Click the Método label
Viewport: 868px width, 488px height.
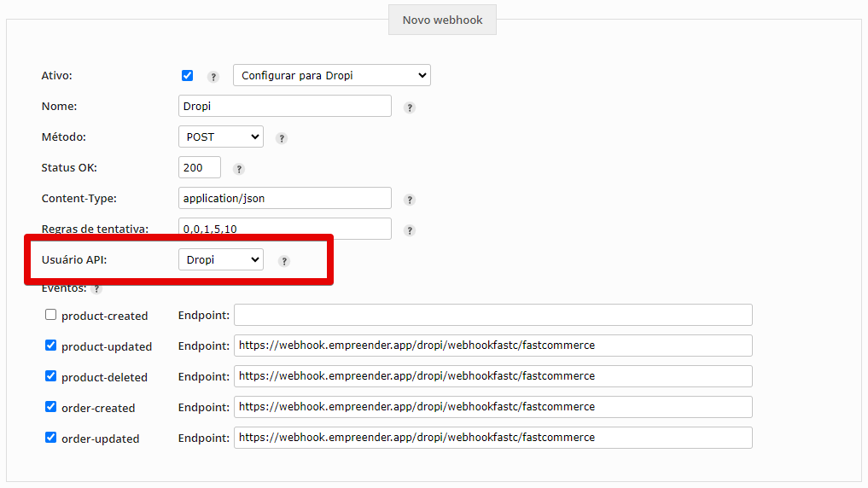point(64,137)
